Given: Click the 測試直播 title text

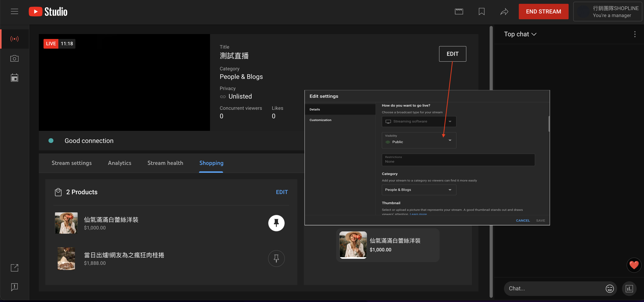Looking at the screenshot, I should tap(234, 56).
